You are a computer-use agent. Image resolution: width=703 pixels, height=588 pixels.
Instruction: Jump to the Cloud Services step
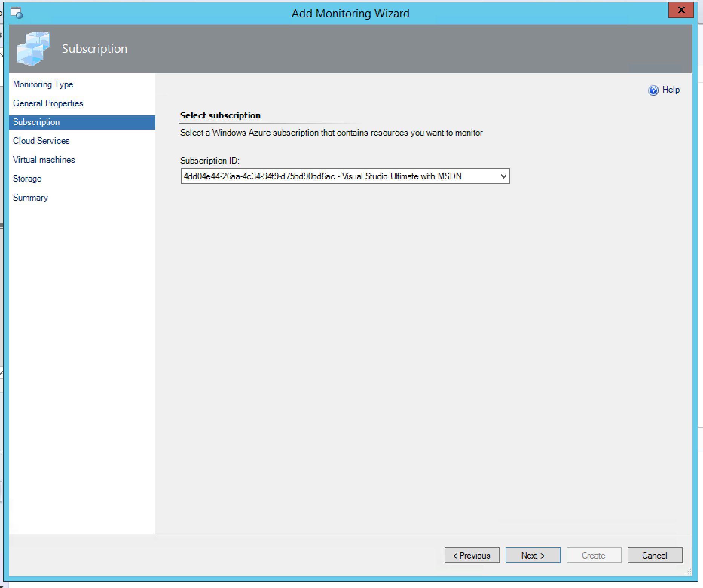click(41, 141)
